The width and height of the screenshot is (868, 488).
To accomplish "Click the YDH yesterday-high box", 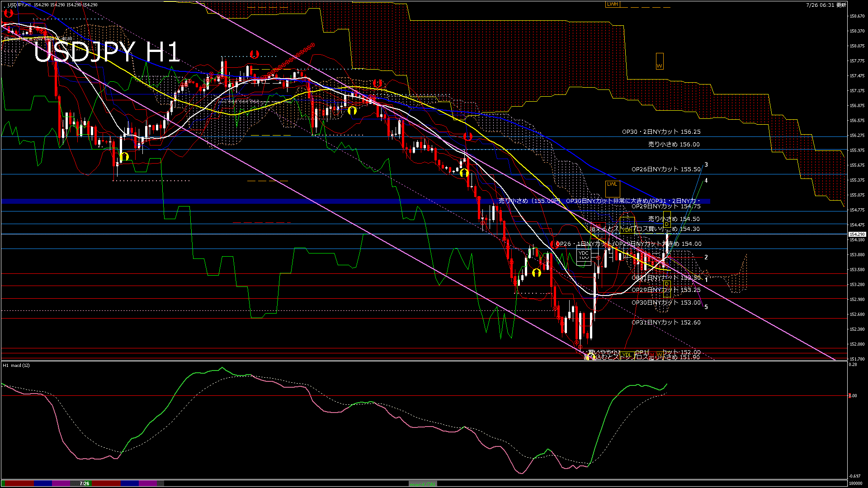I will tap(627, 225).
